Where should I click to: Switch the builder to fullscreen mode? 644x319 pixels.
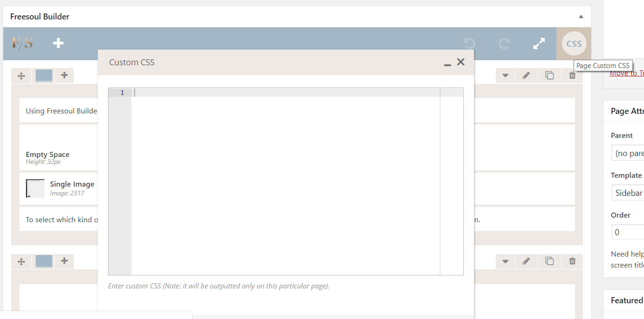539,44
